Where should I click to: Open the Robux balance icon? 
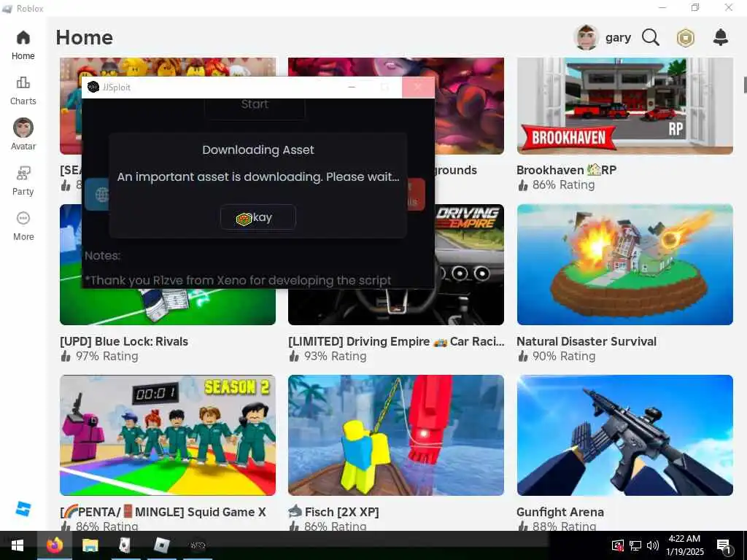(x=686, y=38)
